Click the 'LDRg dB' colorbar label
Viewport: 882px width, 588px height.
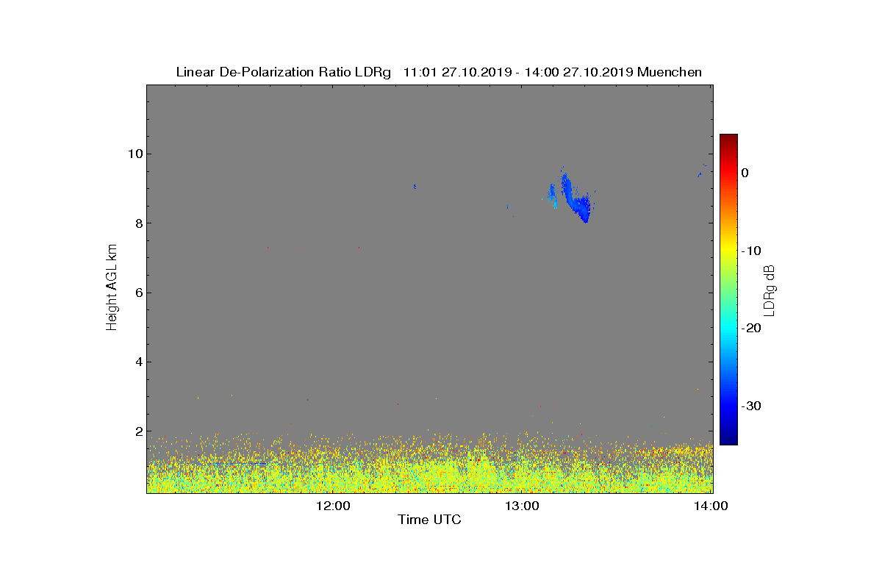770,290
